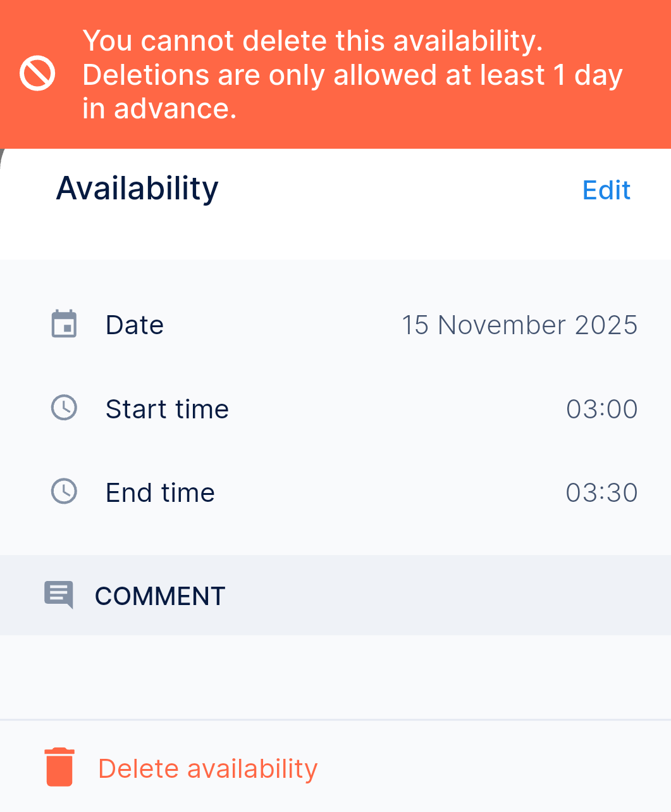Viewport: 671px width, 812px height.
Task: Click the Availability panel title
Action: (x=137, y=189)
